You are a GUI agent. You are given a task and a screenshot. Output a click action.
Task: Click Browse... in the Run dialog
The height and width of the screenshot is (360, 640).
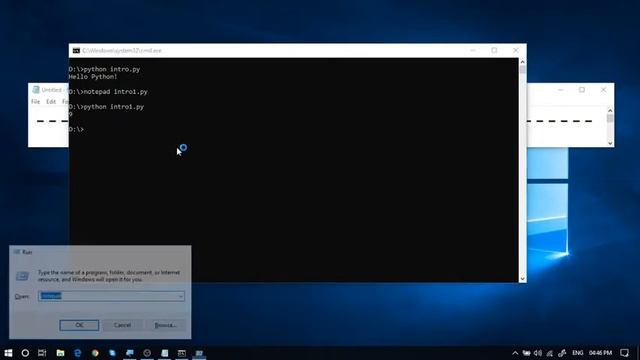pyautogui.click(x=165, y=325)
